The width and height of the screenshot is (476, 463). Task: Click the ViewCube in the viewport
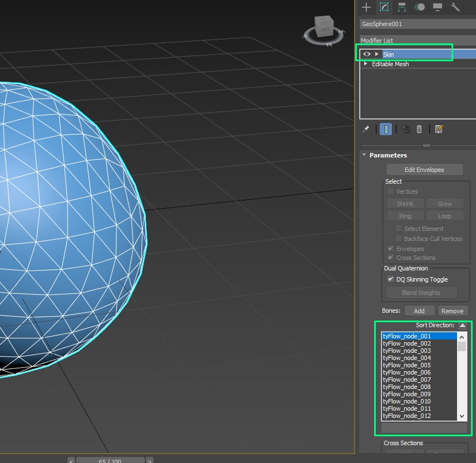tap(325, 27)
